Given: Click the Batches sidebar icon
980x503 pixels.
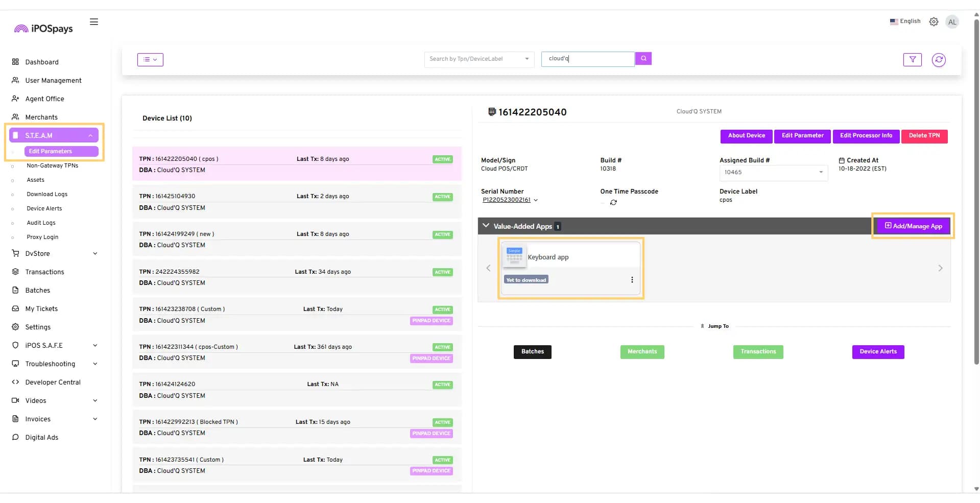Looking at the screenshot, I should click(15, 290).
